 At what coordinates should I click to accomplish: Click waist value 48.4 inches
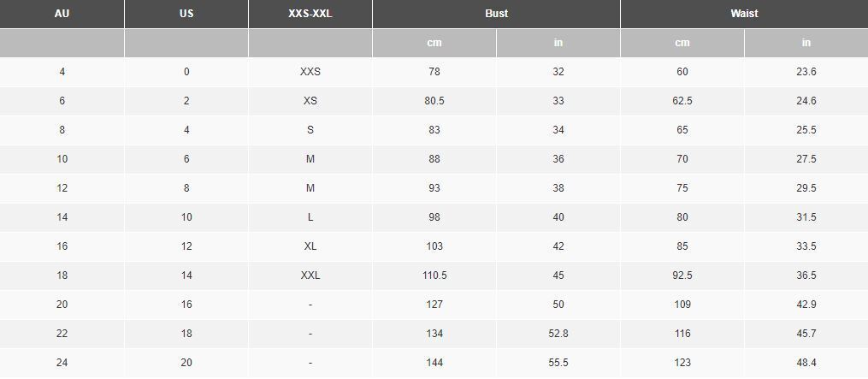pos(806,363)
